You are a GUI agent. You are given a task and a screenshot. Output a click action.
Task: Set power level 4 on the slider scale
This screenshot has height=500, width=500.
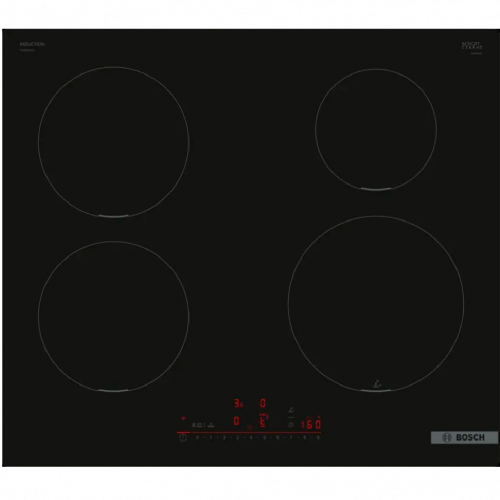(x=251, y=437)
